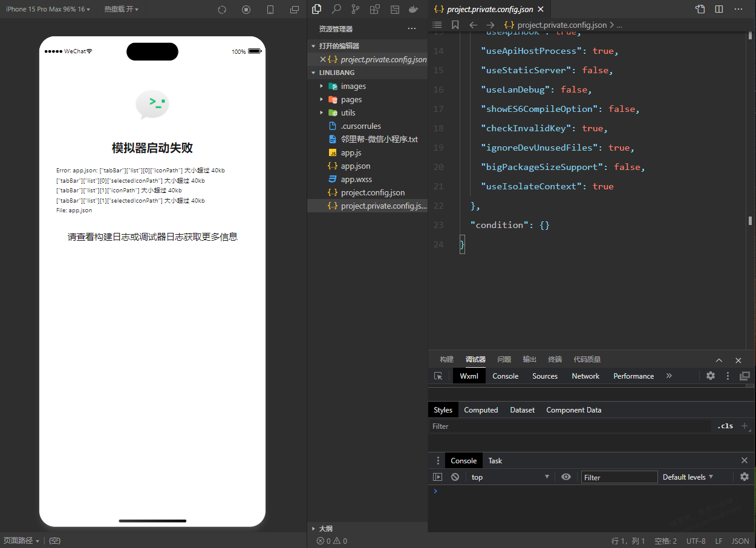Click the Docker whale icon
The height and width of the screenshot is (548, 756).
click(x=414, y=9)
